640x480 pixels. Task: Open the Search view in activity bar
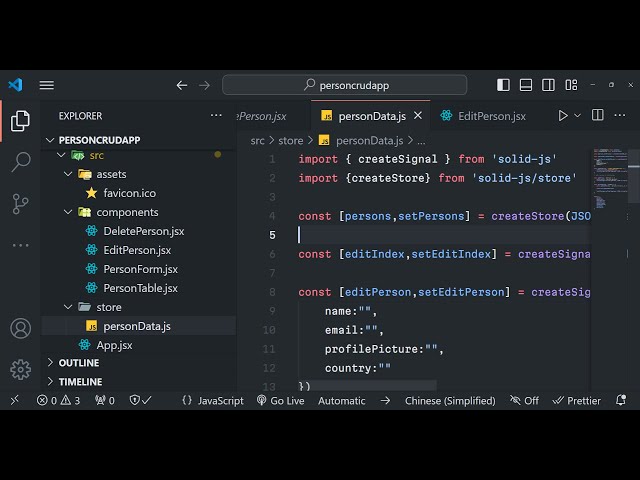point(20,162)
